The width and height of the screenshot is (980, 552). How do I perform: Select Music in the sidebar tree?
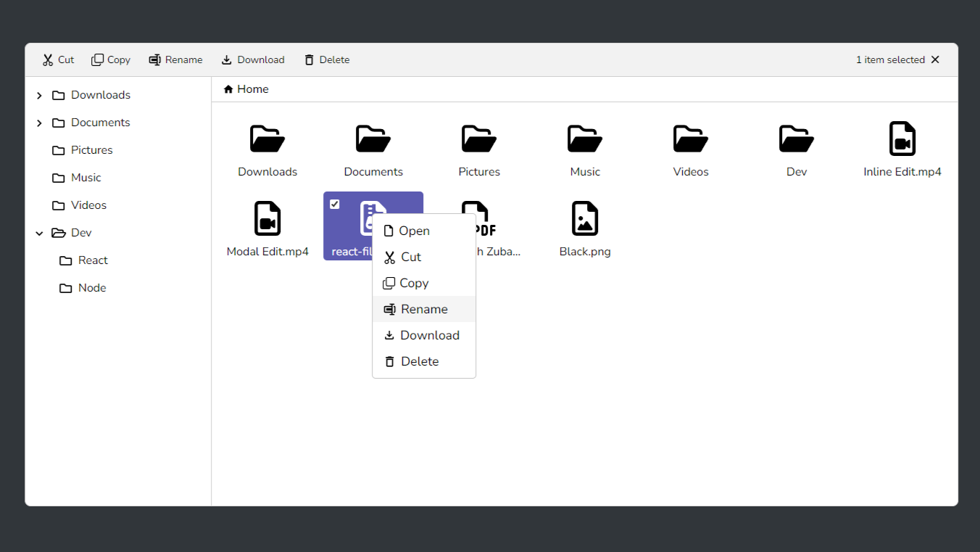click(x=86, y=178)
